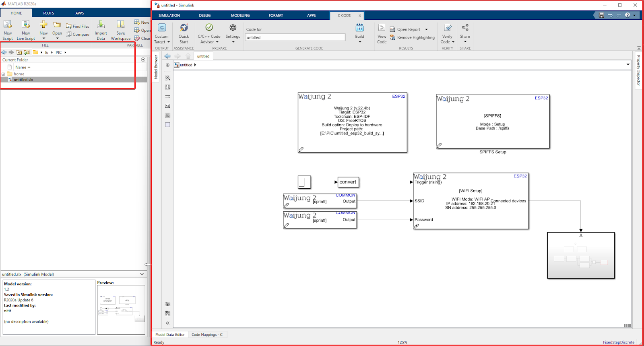
Task: Click Verify Code icon
Action: [x=447, y=27]
